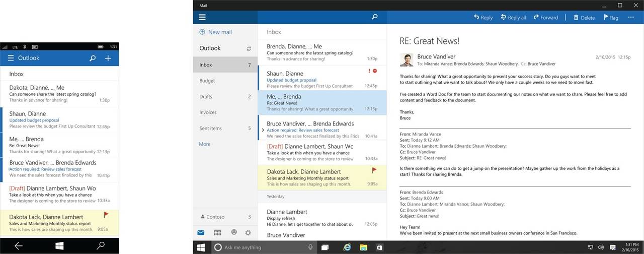Viewport: 644px width, 254px height.
Task: Select the Inbox folder in sidebar
Action: click(x=225, y=65)
